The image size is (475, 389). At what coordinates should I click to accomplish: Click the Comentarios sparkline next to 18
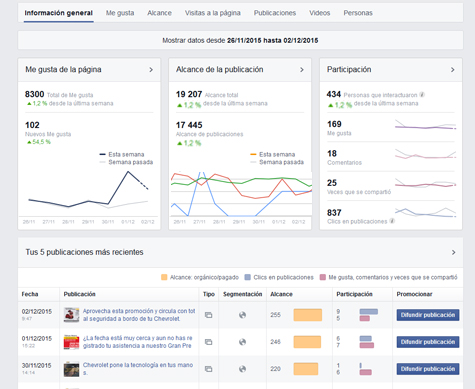(x=425, y=154)
